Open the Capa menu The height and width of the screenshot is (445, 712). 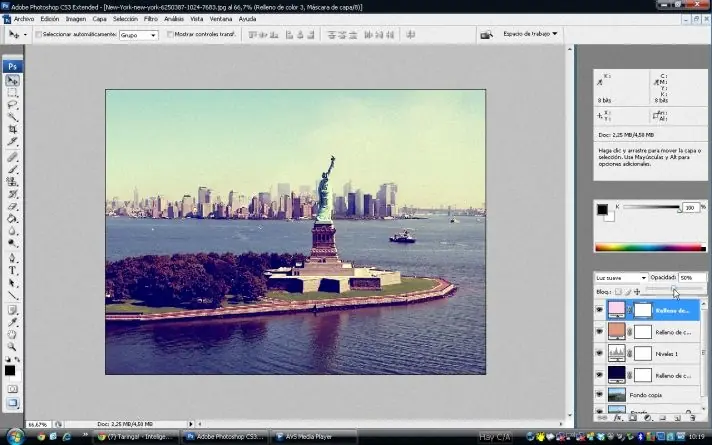click(x=100, y=19)
